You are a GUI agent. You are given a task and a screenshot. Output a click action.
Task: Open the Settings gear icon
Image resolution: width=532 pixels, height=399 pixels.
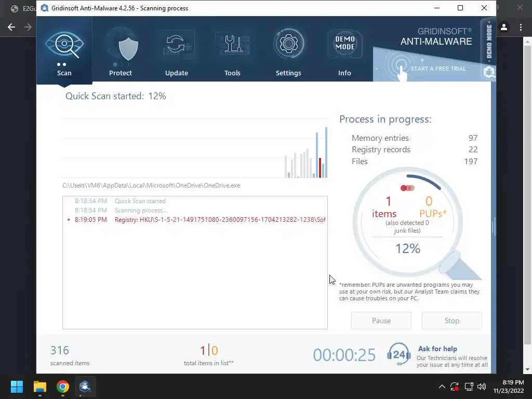[x=288, y=44]
